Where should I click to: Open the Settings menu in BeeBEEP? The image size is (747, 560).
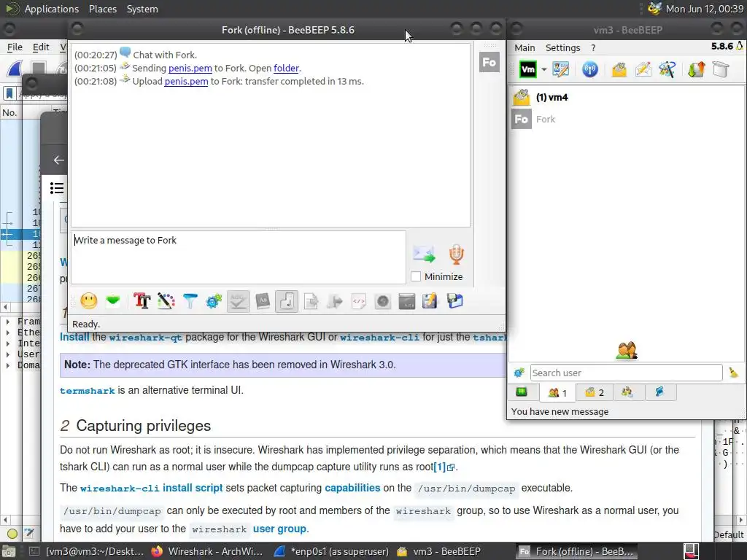pos(562,47)
